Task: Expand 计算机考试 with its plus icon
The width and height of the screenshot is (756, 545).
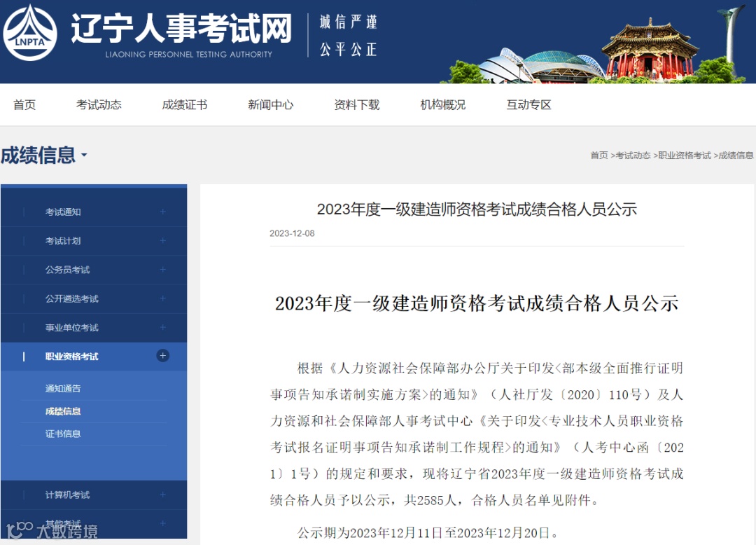Action: 163,495
